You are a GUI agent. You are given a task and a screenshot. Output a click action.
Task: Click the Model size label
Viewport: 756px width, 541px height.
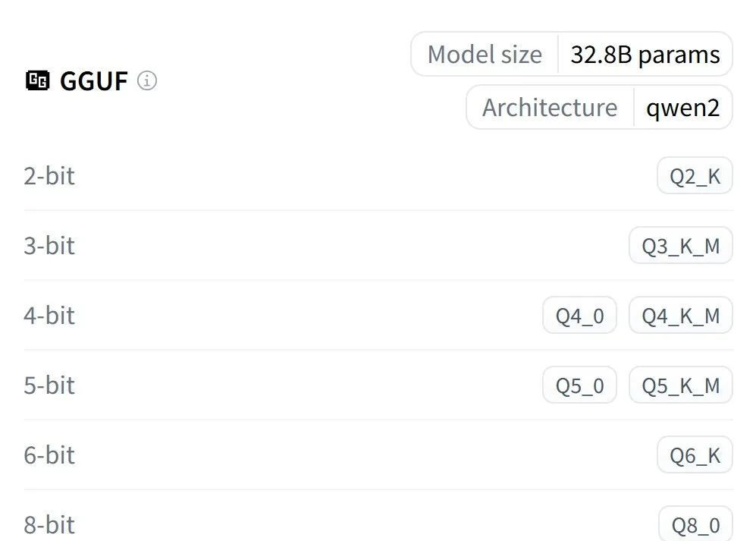click(485, 55)
